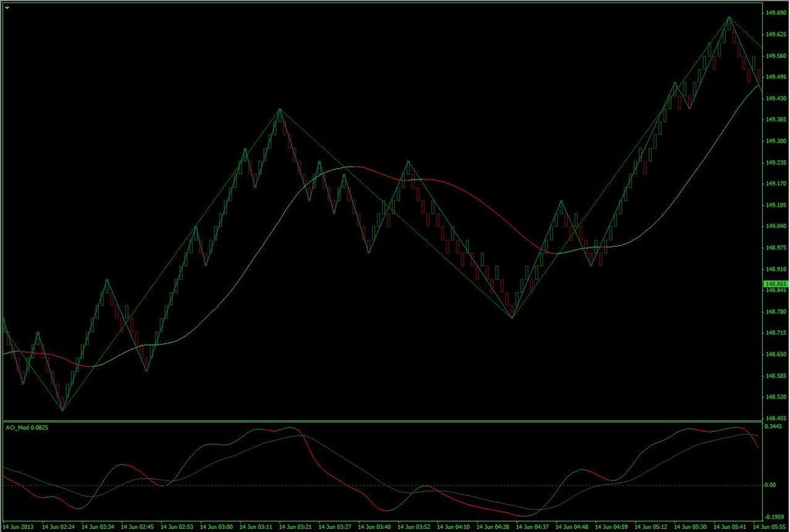Viewport: 790px width, 532px height.
Task: Click the 0.3445 indicator scale value
Action: [x=773, y=426]
